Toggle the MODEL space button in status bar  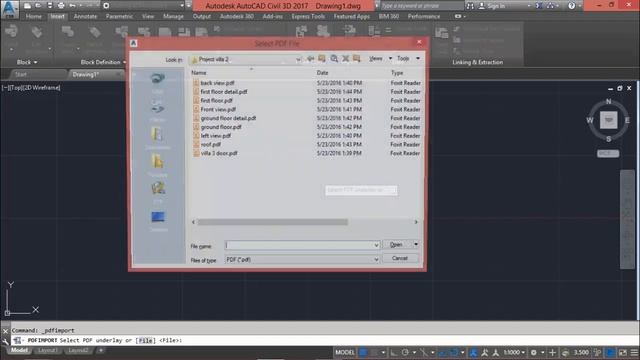click(x=345, y=352)
